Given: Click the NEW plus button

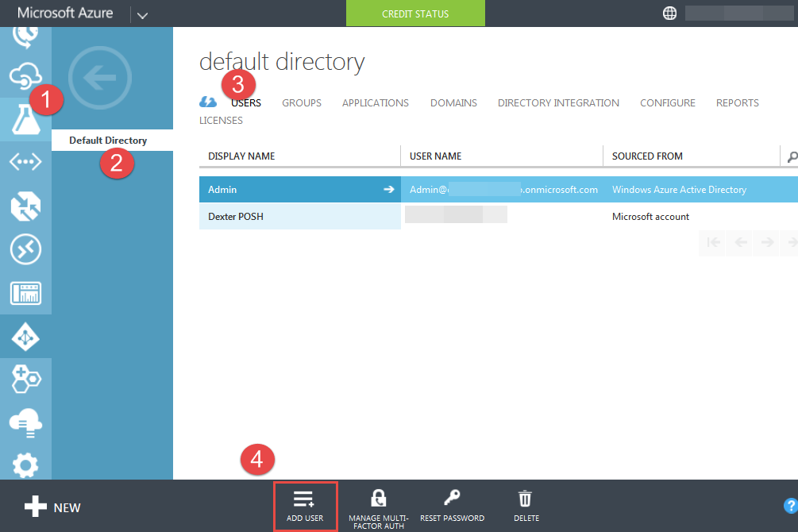Looking at the screenshot, I should [52, 507].
